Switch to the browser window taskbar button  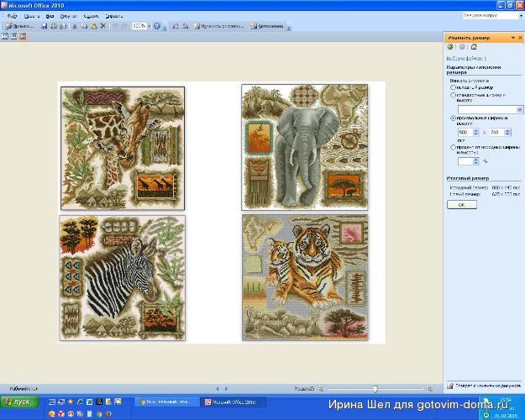(x=166, y=402)
